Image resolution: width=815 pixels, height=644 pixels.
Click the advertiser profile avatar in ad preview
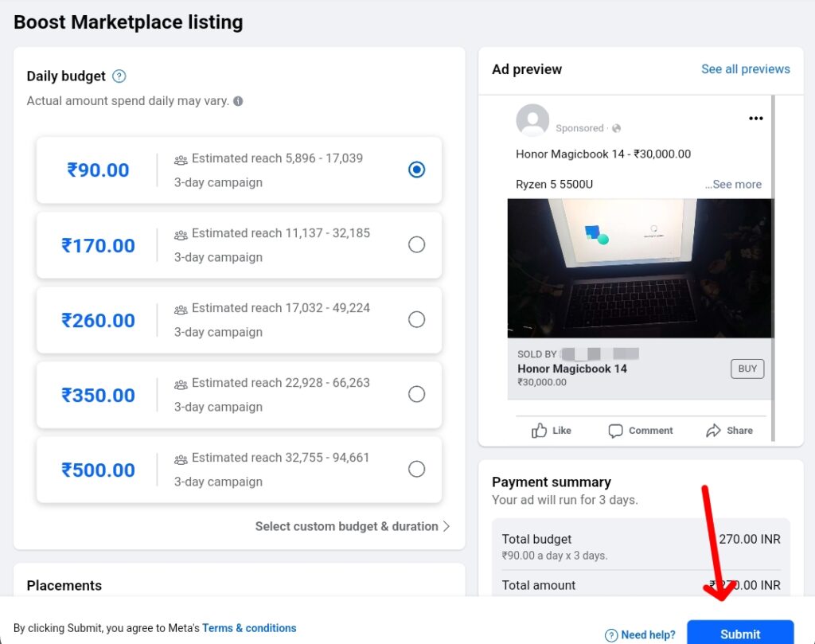click(532, 120)
